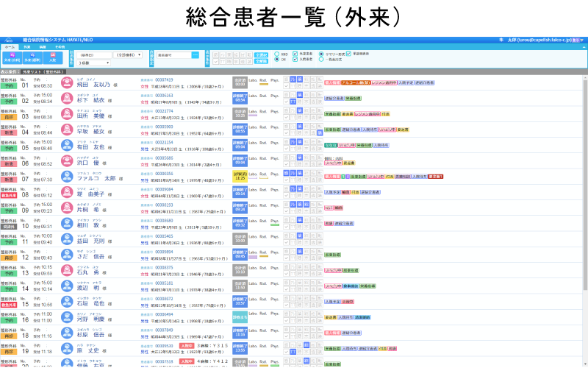Click avatar icon of patient さだ 信吾

(x=67, y=255)
